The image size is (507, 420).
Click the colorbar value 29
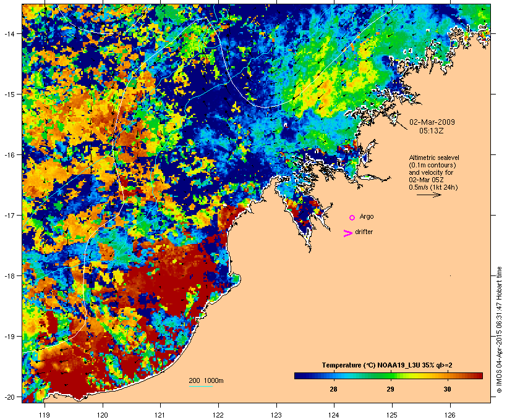(390, 389)
